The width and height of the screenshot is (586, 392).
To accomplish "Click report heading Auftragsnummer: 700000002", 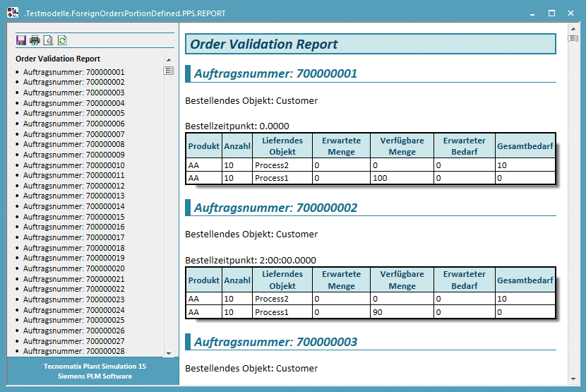I will pyautogui.click(x=275, y=207).
